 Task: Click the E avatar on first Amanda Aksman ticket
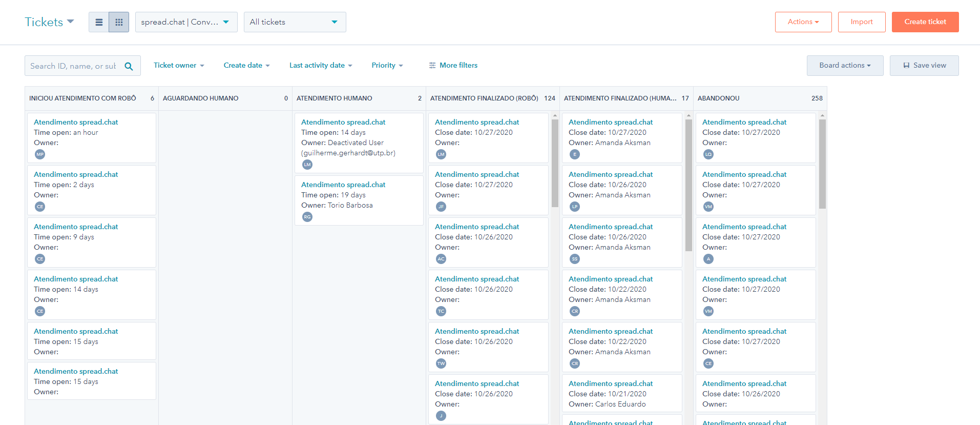tap(575, 154)
